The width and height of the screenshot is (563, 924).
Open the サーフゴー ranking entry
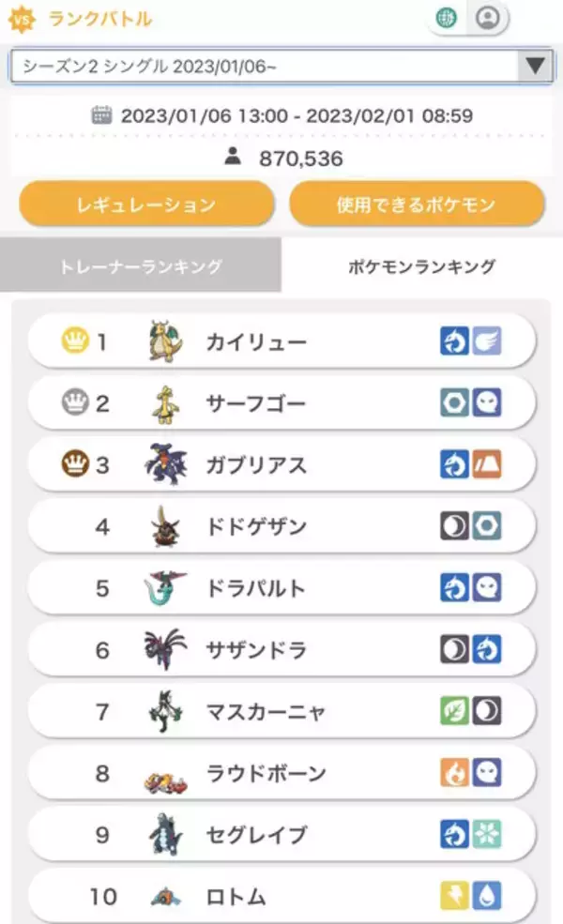[x=281, y=403]
